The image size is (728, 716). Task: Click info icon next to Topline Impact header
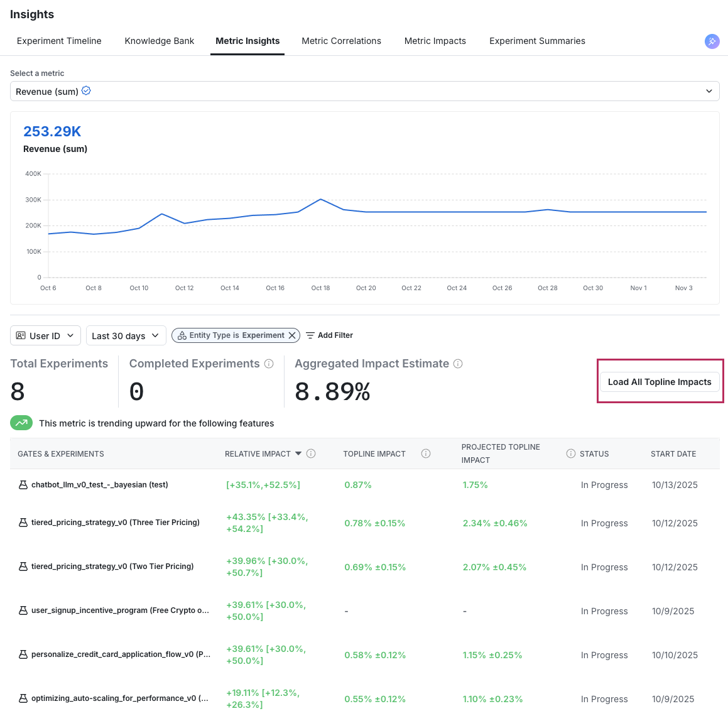pos(426,453)
